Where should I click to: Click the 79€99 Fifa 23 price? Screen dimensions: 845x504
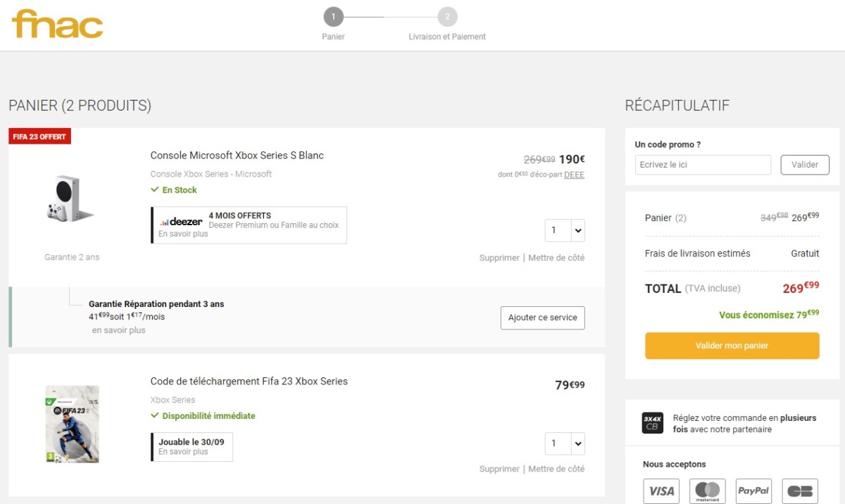(570, 385)
